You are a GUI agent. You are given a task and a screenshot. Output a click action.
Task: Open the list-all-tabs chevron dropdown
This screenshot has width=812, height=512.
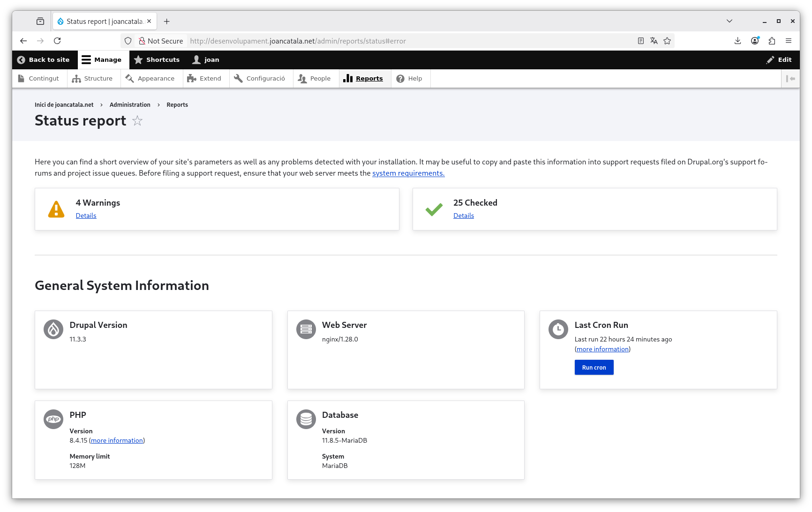[x=729, y=21]
